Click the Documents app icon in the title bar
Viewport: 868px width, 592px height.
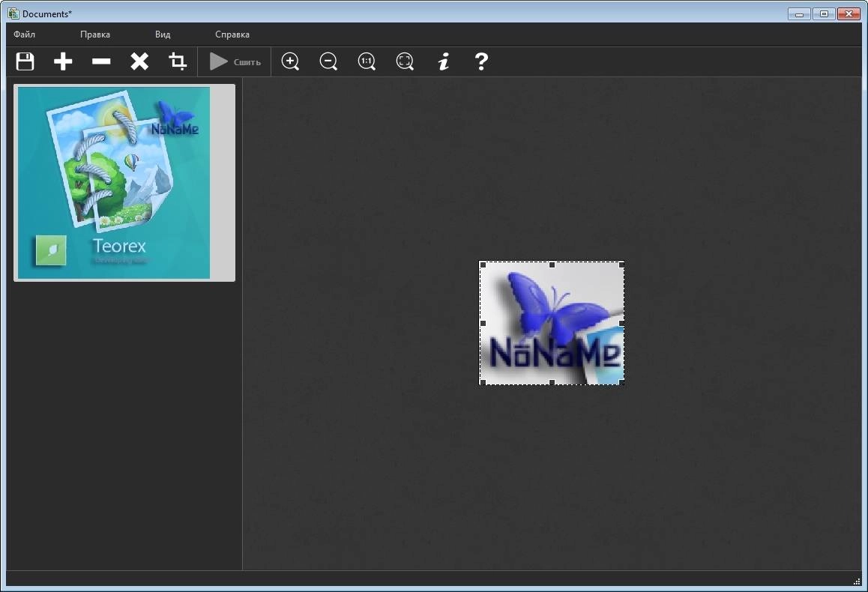coord(13,13)
